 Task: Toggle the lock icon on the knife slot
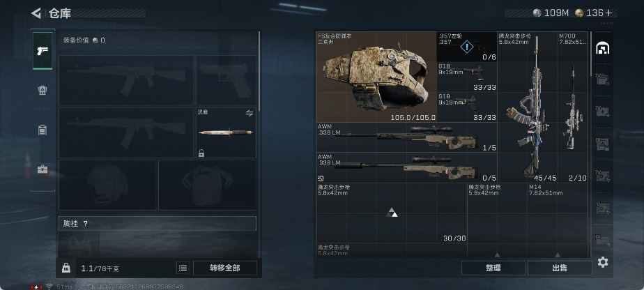click(x=201, y=153)
